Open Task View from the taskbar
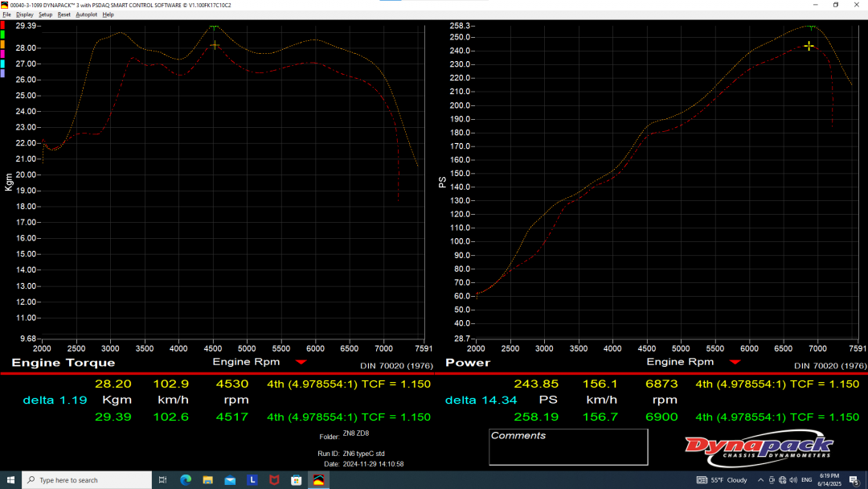Viewport: 868px width, 489px height. [x=162, y=479]
